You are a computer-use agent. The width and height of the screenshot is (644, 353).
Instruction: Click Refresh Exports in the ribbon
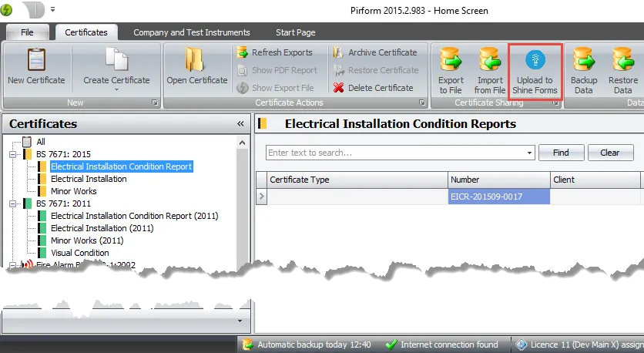click(x=275, y=52)
